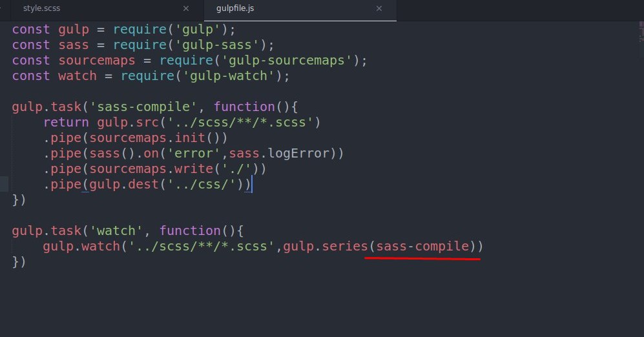The height and width of the screenshot is (337, 644).
Task: Click the '../css/' destination string
Action: tap(202, 184)
